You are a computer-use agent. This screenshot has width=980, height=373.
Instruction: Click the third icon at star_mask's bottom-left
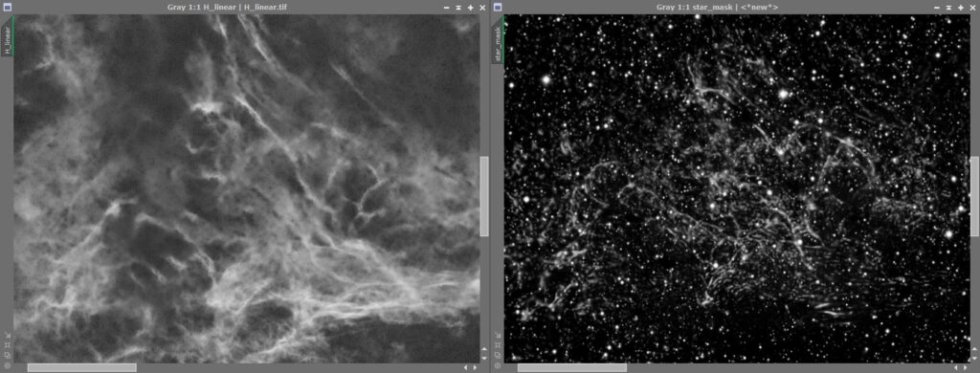(x=498, y=356)
